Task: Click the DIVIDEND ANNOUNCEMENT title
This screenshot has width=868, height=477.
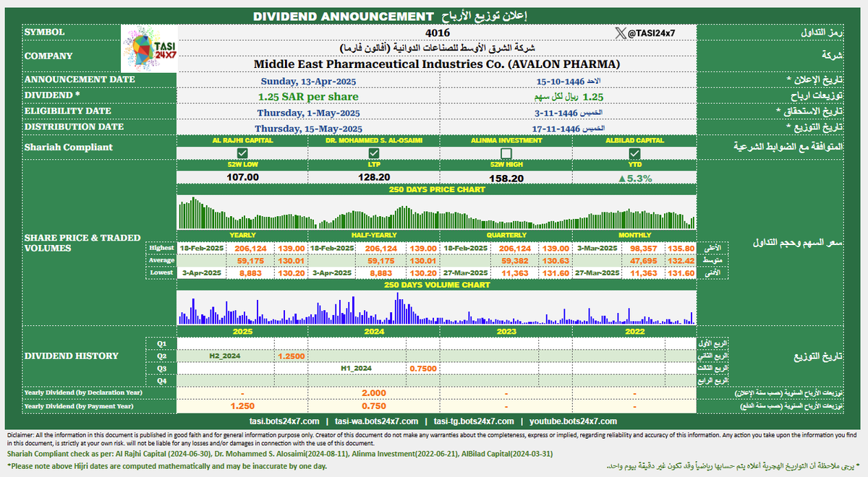Action: point(343,16)
